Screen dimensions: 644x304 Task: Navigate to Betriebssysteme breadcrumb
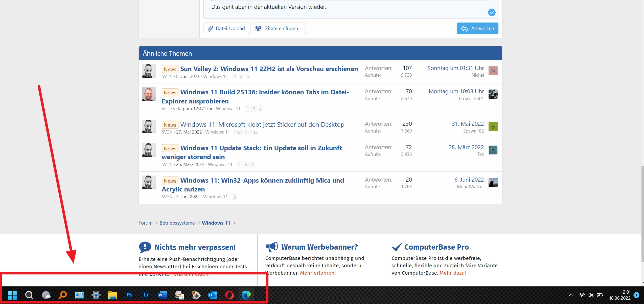[177, 223]
